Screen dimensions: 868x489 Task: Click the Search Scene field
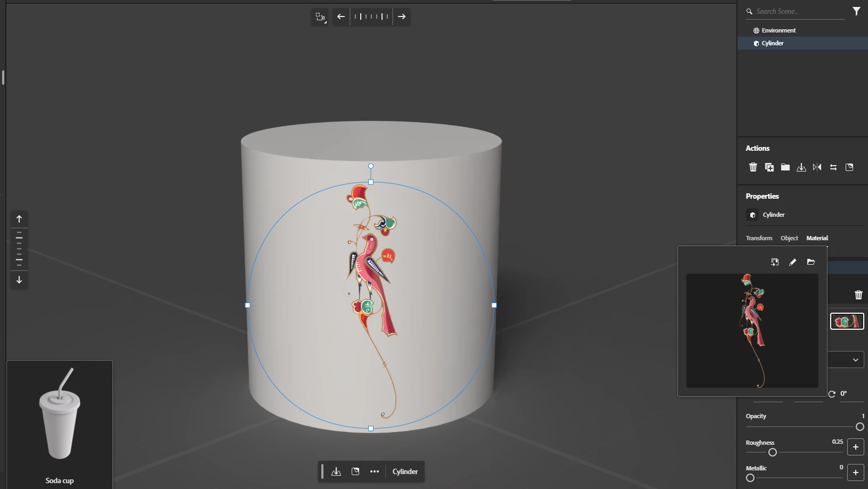[x=795, y=11]
